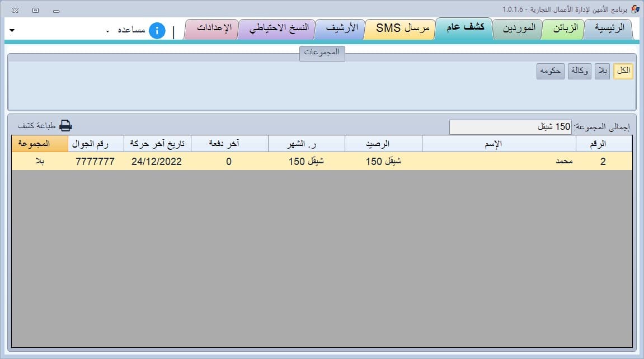Click the blue info help icon
The image size is (644, 359).
(x=157, y=30)
